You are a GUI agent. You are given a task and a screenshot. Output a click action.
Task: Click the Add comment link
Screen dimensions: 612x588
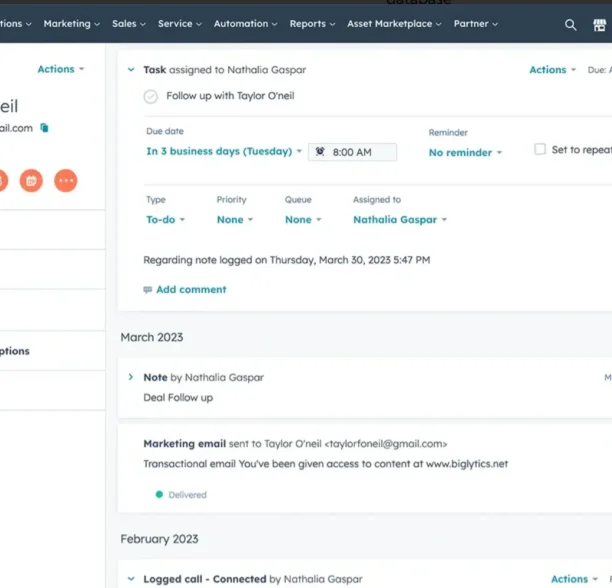tap(191, 290)
